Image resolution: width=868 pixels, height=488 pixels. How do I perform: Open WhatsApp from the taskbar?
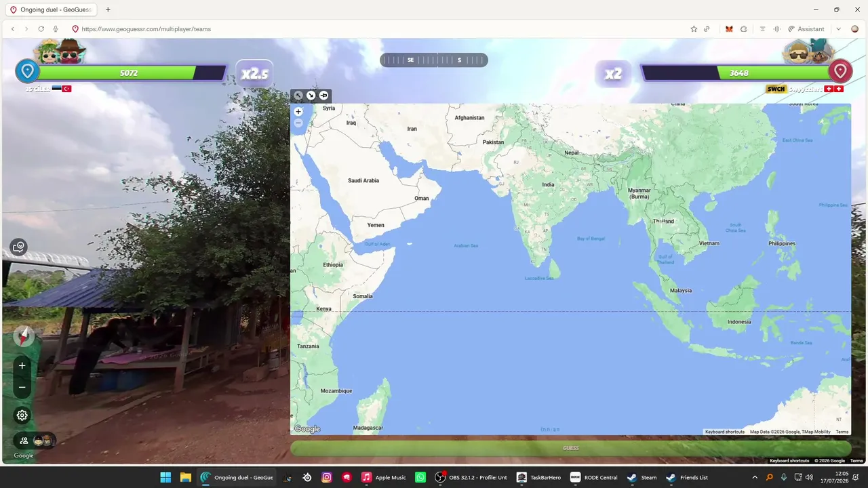point(420,477)
